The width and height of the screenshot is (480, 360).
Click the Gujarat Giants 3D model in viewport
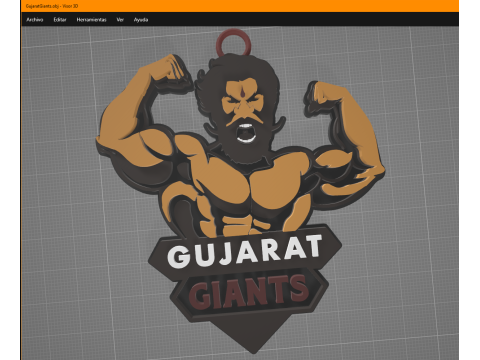tap(241, 190)
